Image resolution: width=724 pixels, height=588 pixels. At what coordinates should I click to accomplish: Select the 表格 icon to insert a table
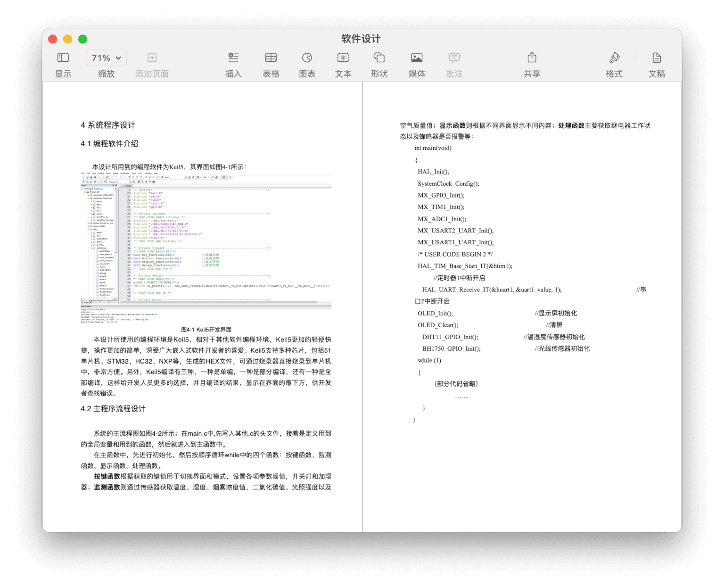click(271, 64)
